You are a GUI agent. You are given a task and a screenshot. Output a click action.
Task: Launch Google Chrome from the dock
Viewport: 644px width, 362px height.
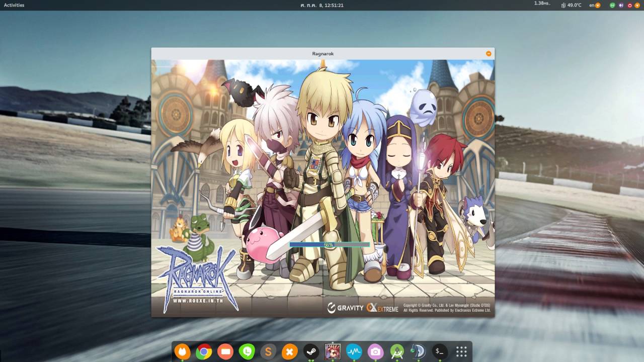pos(204,352)
